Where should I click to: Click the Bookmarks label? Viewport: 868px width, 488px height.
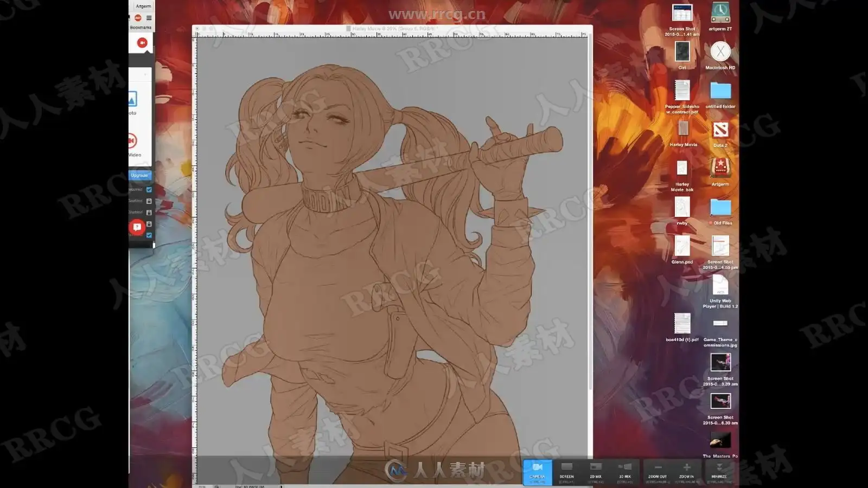coord(141,28)
